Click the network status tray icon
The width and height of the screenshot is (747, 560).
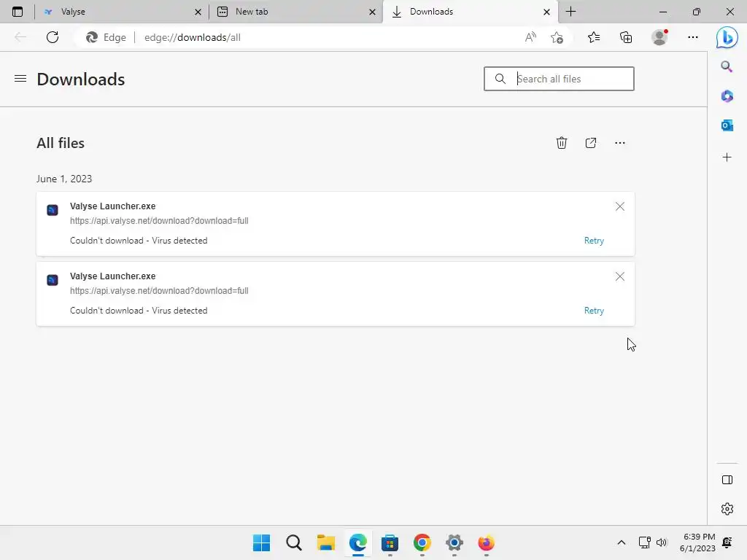(645, 542)
